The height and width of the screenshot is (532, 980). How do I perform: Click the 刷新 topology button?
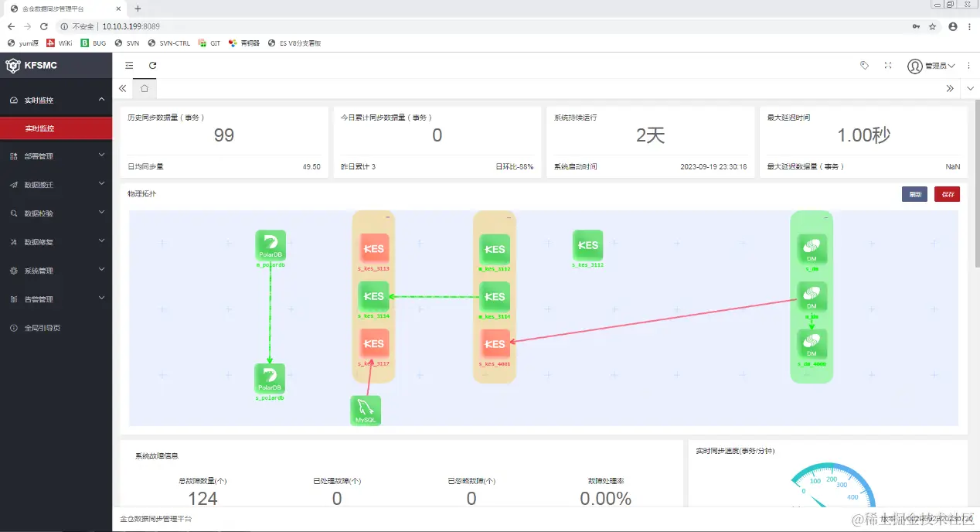[915, 194]
